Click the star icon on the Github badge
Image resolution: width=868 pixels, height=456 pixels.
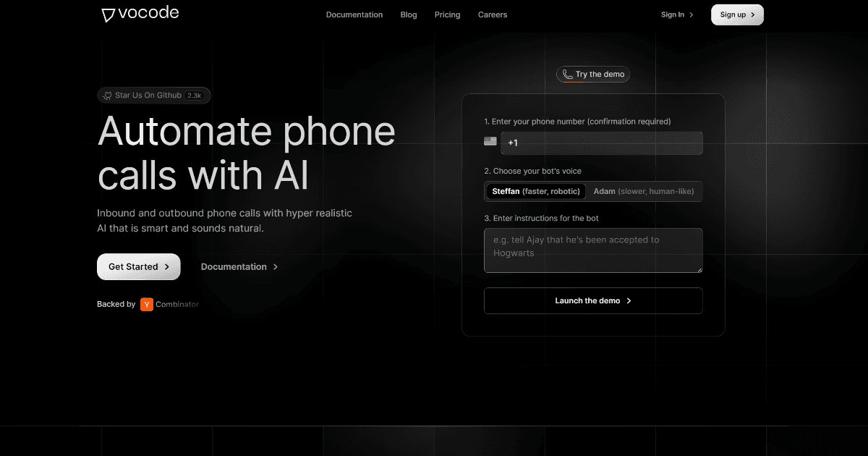(107, 95)
